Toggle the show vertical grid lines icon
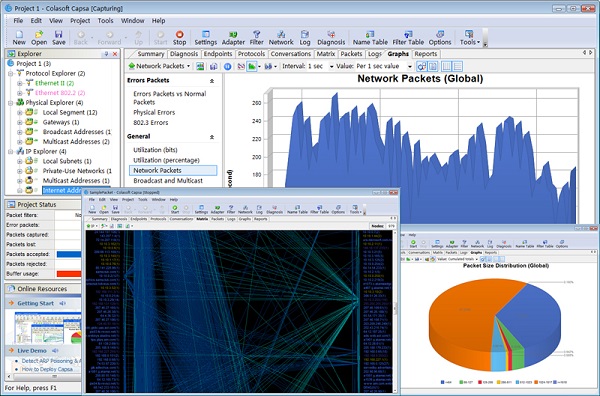Screen dimensions: 600x396 click(x=446, y=66)
